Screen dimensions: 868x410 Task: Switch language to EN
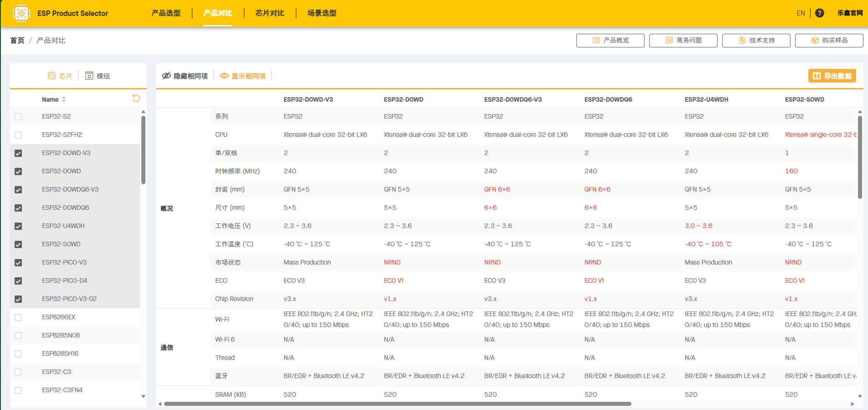(x=801, y=13)
